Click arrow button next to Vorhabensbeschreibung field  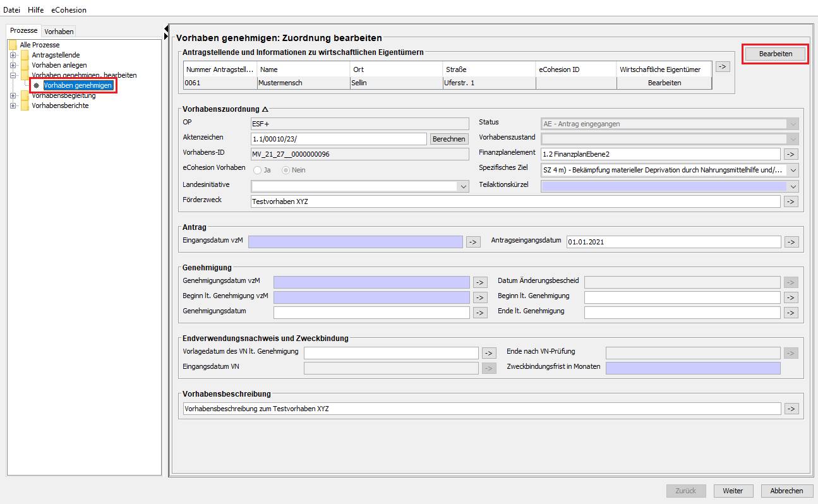click(791, 409)
